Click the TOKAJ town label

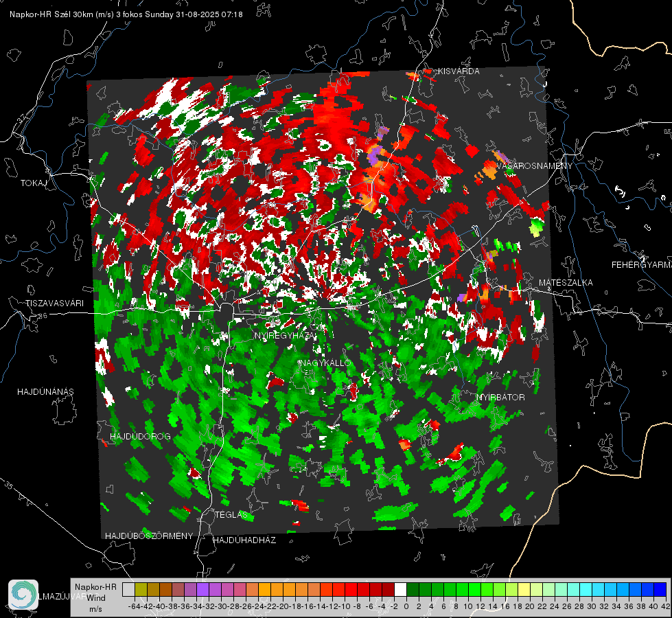[34, 183]
